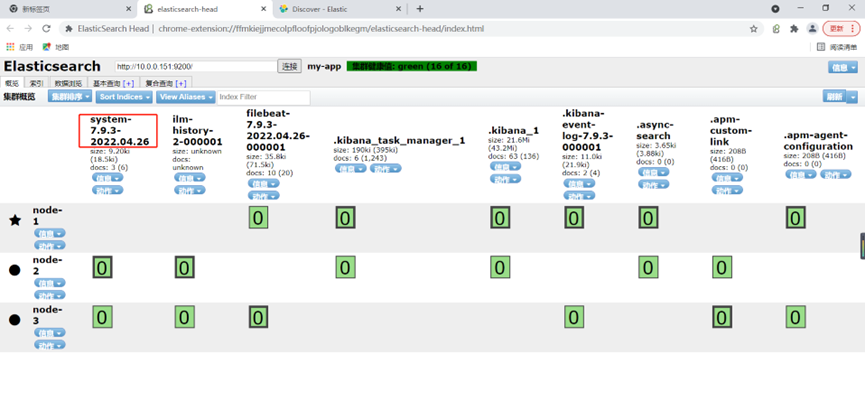Open the basic query tab
865x420 pixels.
(x=113, y=83)
